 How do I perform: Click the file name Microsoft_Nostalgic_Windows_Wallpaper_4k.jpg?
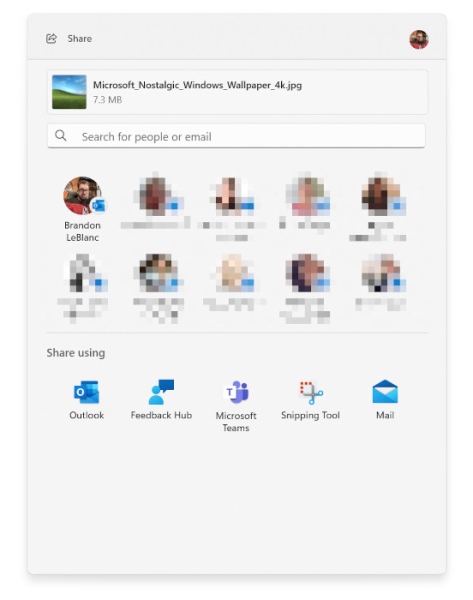[x=197, y=85]
